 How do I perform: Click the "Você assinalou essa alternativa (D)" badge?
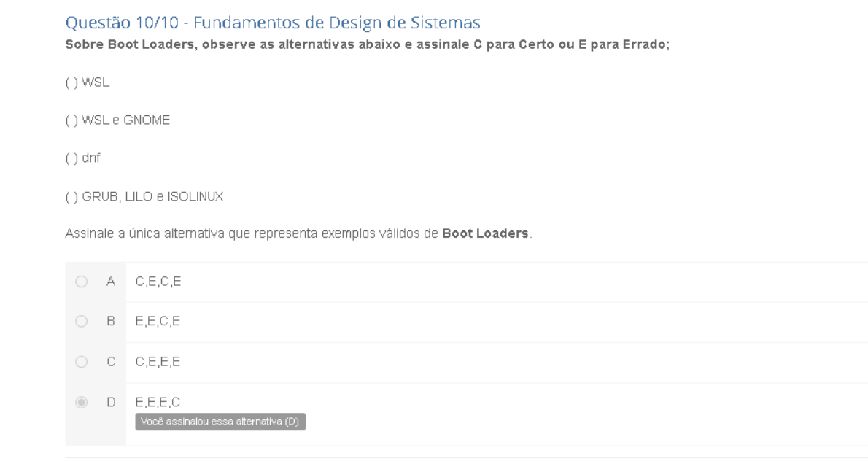(x=220, y=422)
